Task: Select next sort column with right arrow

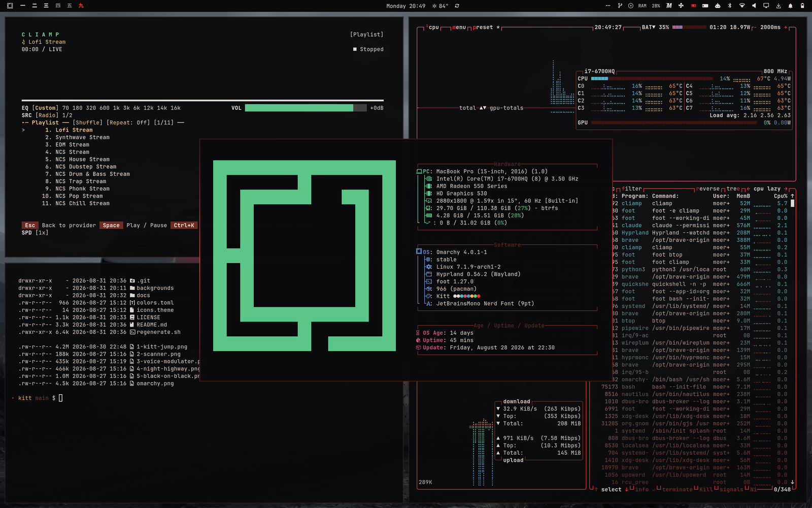Action: [786, 188]
